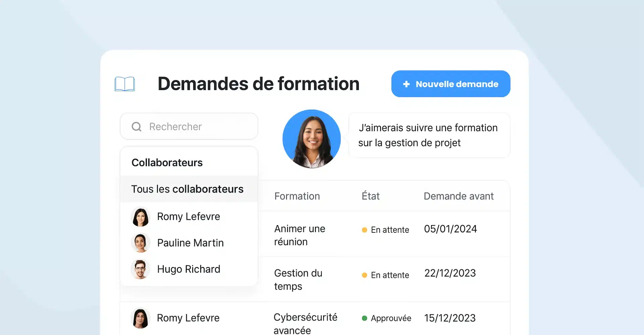Click Romy Lefevre's avatar in the collaborator list
Viewport: 644px width, 335px height.
click(140, 217)
